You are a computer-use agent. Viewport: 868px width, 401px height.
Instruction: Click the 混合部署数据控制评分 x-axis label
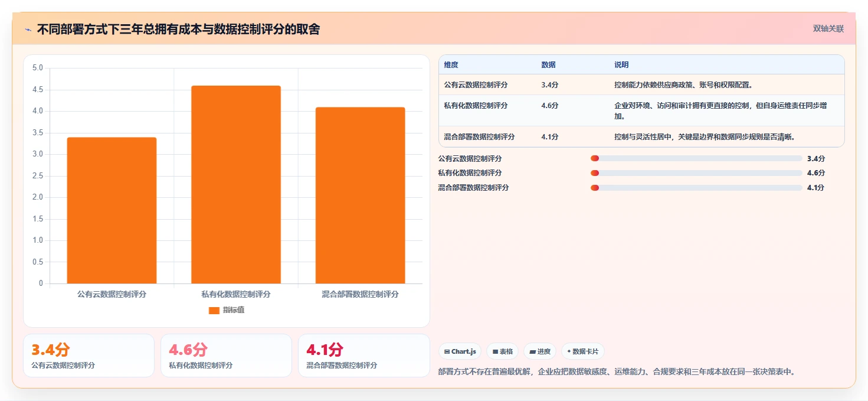click(360, 294)
